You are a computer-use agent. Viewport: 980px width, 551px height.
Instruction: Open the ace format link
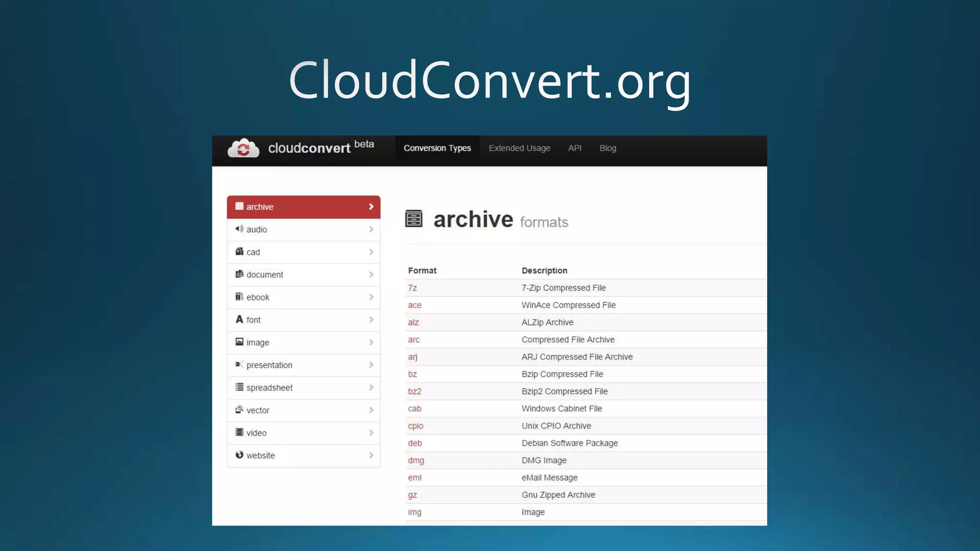pyautogui.click(x=414, y=305)
